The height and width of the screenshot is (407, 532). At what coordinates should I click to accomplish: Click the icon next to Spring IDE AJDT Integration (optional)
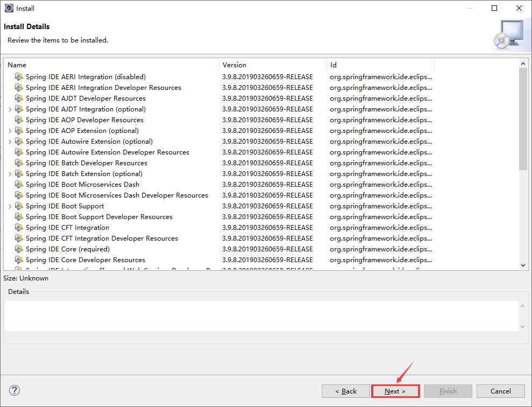[x=19, y=109]
